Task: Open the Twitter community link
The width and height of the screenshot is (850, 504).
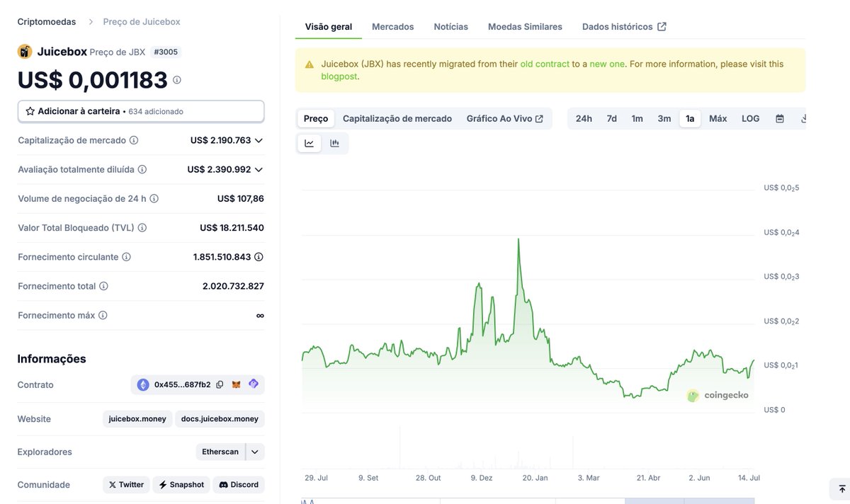Action: (126, 485)
